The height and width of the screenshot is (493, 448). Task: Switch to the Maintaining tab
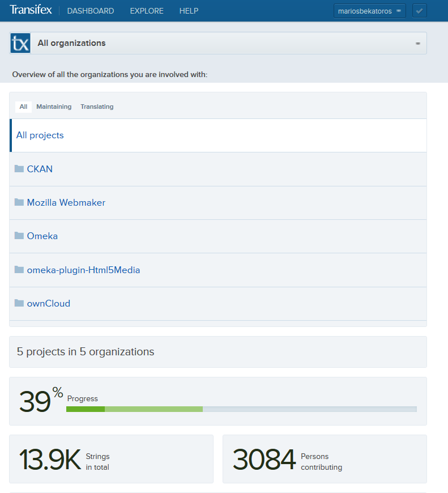point(54,107)
